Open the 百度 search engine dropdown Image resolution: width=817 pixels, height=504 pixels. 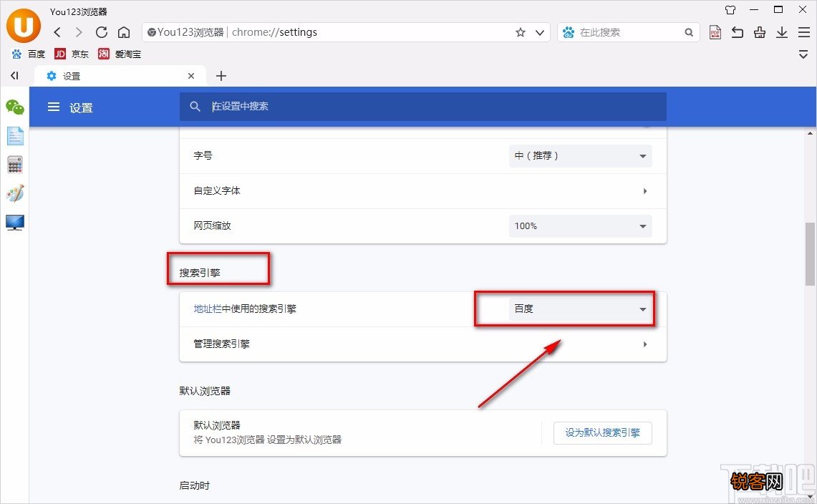click(581, 309)
